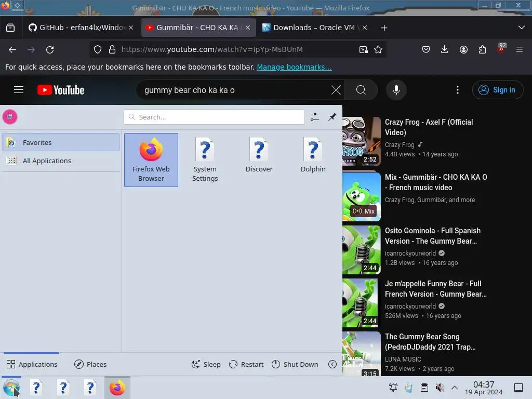532x399 pixels.
Task: Expand more session options arrow
Action: 332,364
